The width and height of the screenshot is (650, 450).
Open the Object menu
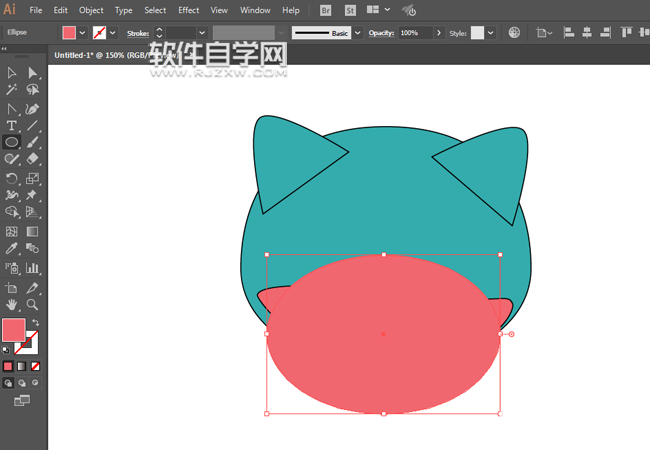click(91, 10)
